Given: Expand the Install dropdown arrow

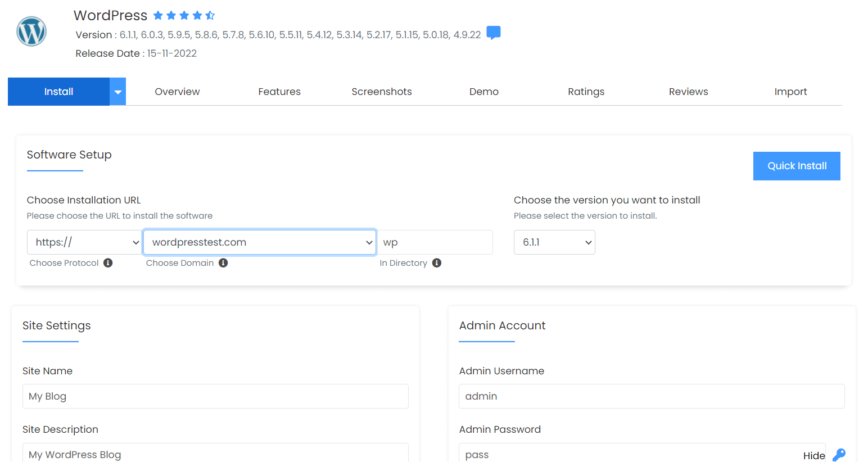Looking at the screenshot, I should pos(117,92).
